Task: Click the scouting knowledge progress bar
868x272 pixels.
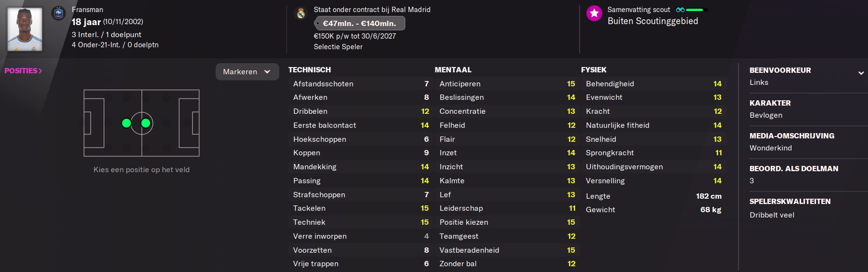Action: (695, 10)
